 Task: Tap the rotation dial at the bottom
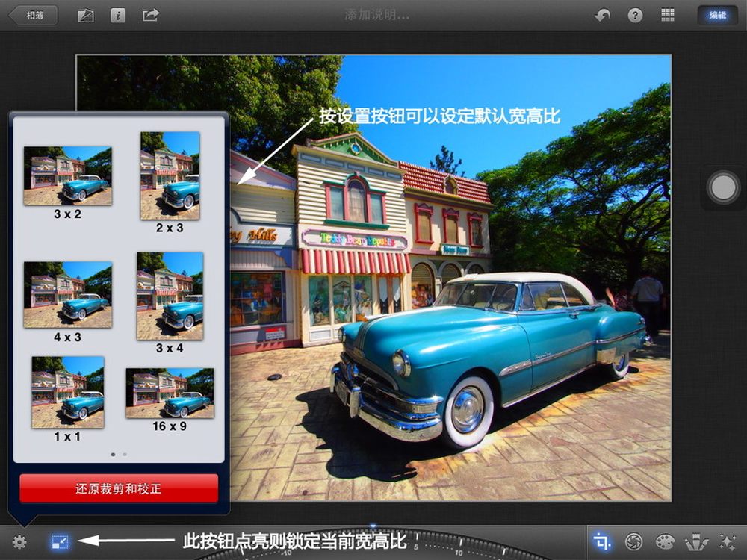373,545
